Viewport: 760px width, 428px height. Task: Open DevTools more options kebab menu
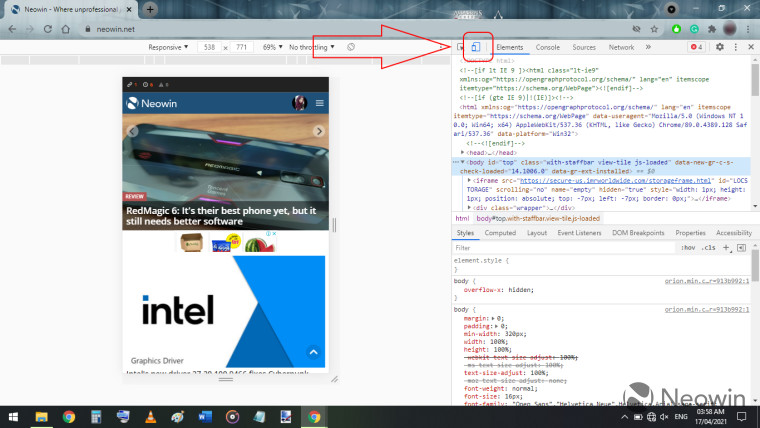click(736, 47)
